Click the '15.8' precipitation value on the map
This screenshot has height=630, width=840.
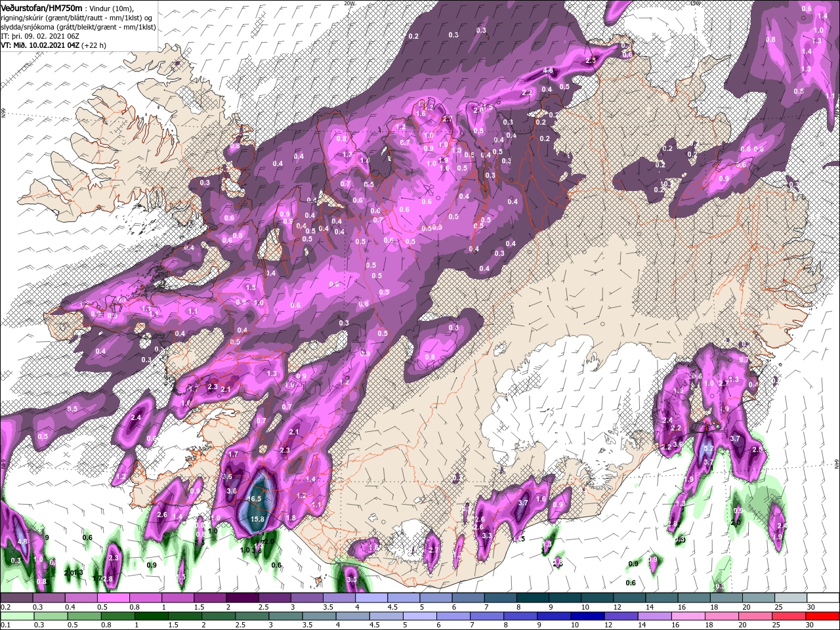[x=257, y=519]
